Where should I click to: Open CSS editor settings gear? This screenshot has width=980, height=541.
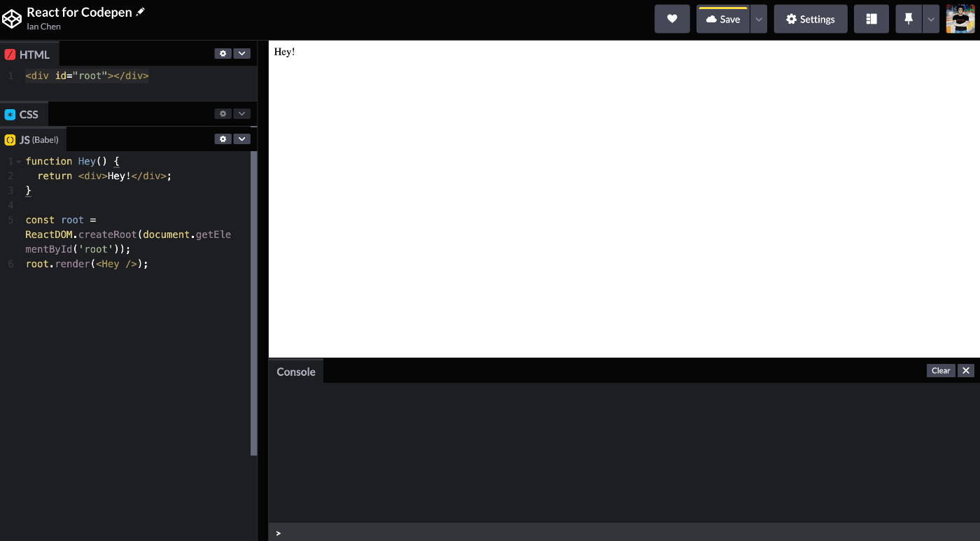(223, 113)
